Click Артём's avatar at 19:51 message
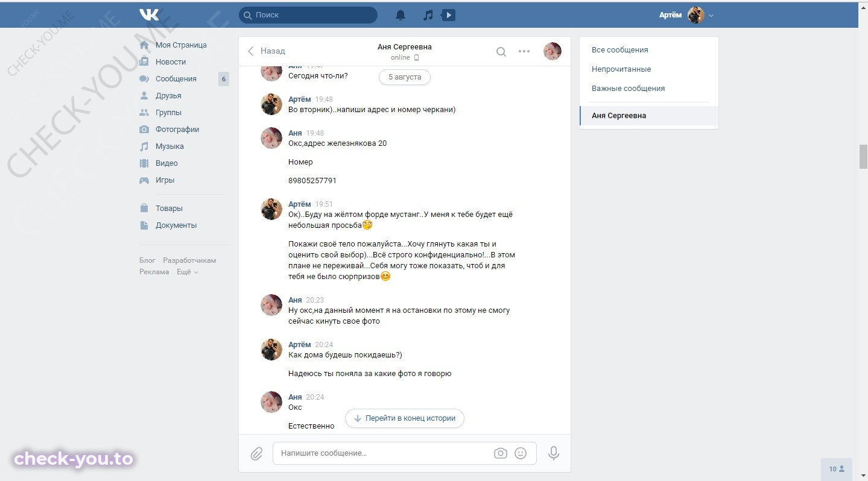 271,209
